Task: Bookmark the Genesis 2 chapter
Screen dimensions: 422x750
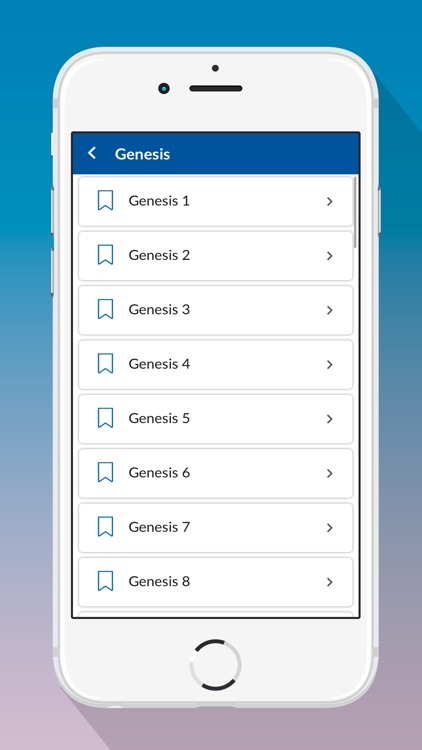Action: click(x=105, y=255)
